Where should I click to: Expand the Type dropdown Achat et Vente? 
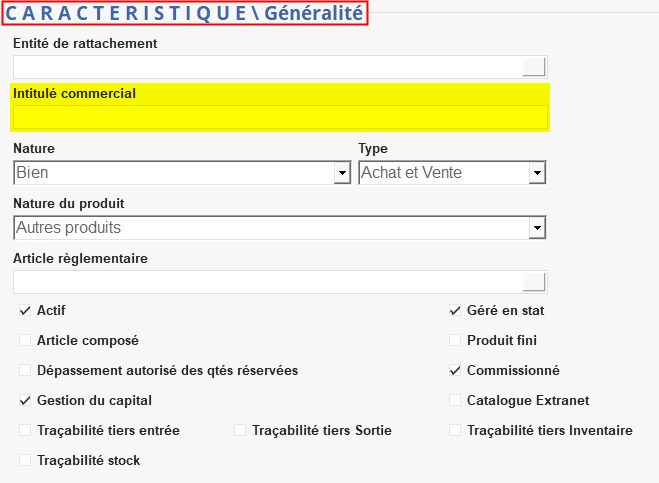coord(537,173)
